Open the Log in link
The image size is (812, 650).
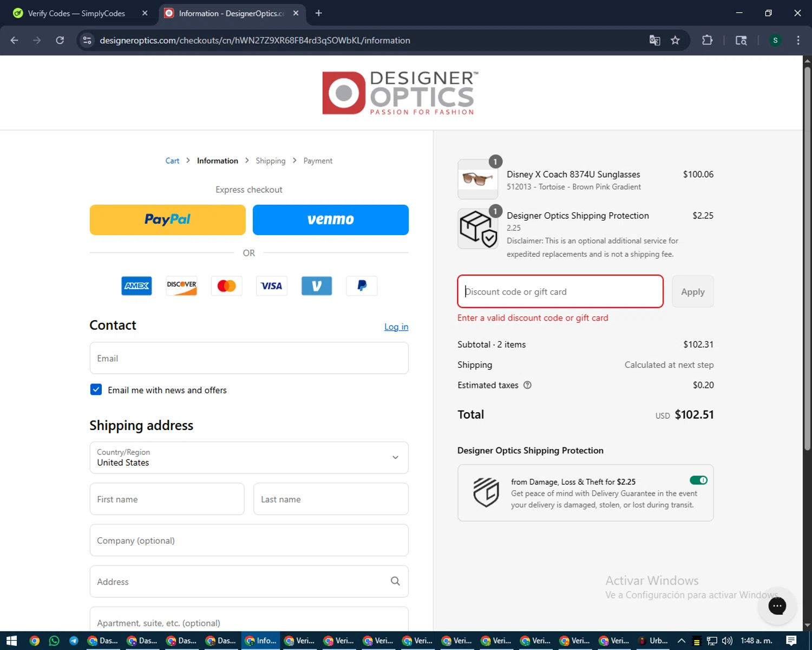click(396, 327)
